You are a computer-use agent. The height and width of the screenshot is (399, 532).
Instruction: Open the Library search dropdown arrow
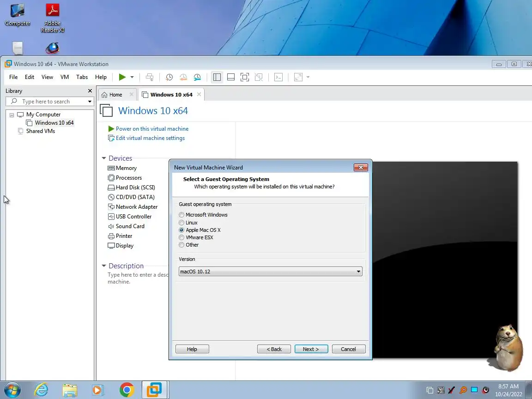tap(90, 102)
